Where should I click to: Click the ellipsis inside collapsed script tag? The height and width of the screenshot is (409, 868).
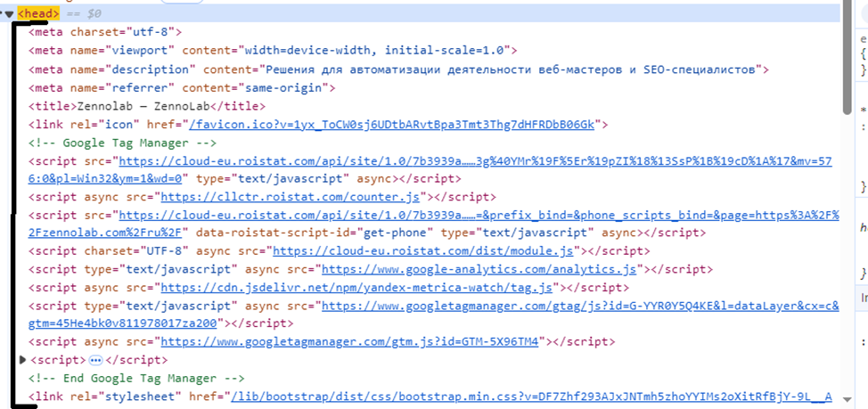point(95,361)
